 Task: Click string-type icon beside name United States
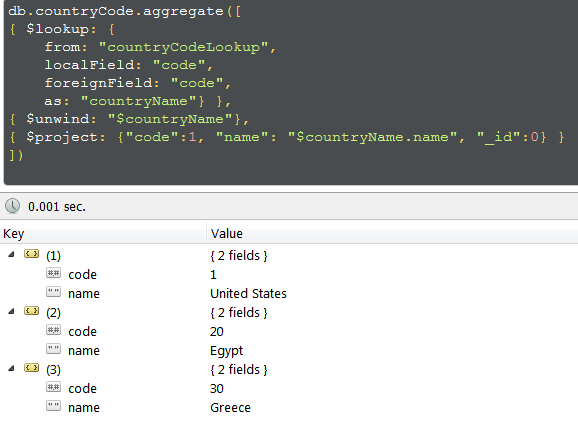click(53, 292)
